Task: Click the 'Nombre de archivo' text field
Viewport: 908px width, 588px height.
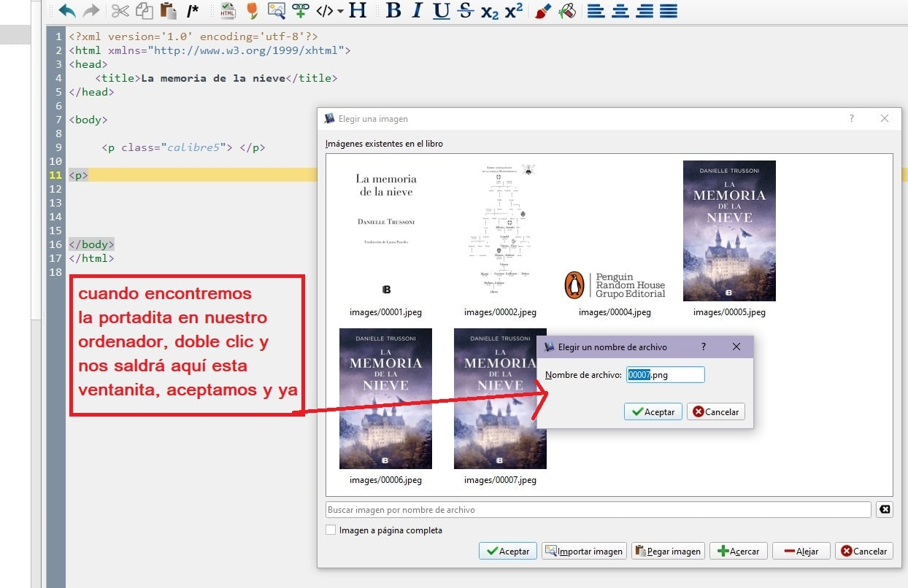Action: pos(665,374)
